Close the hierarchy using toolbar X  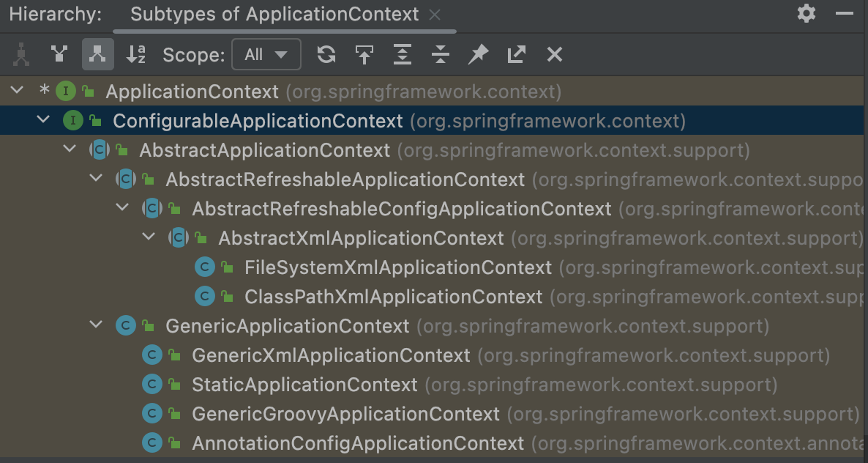point(555,54)
